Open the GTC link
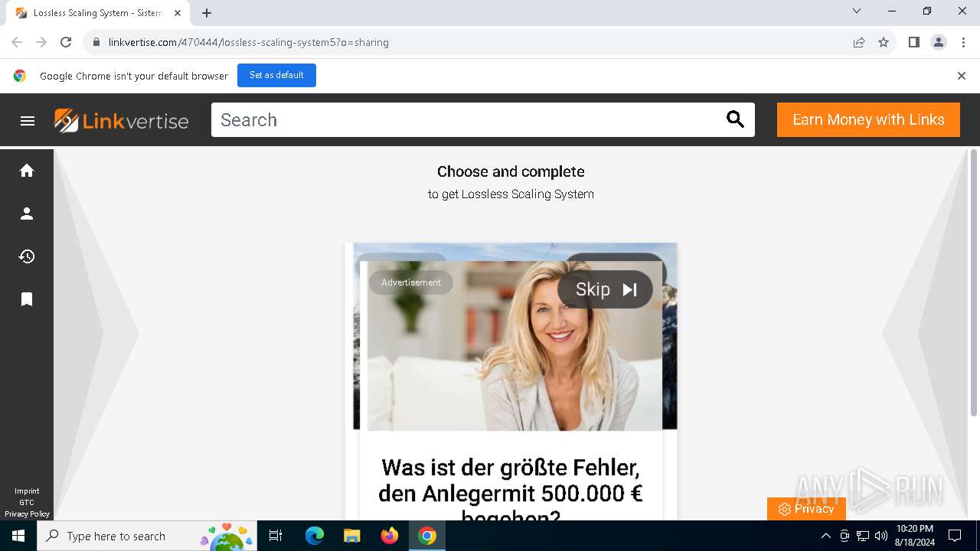The height and width of the screenshot is (551, 980). click(27, 503)
